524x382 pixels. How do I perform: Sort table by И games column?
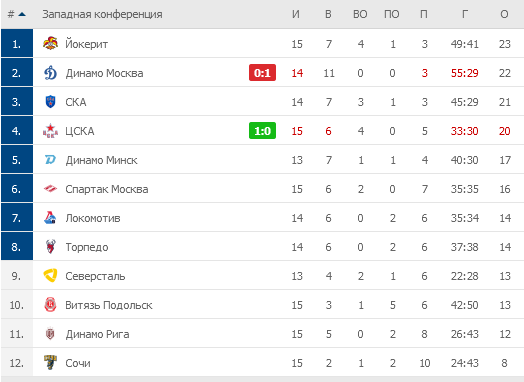tap(296, 14)
